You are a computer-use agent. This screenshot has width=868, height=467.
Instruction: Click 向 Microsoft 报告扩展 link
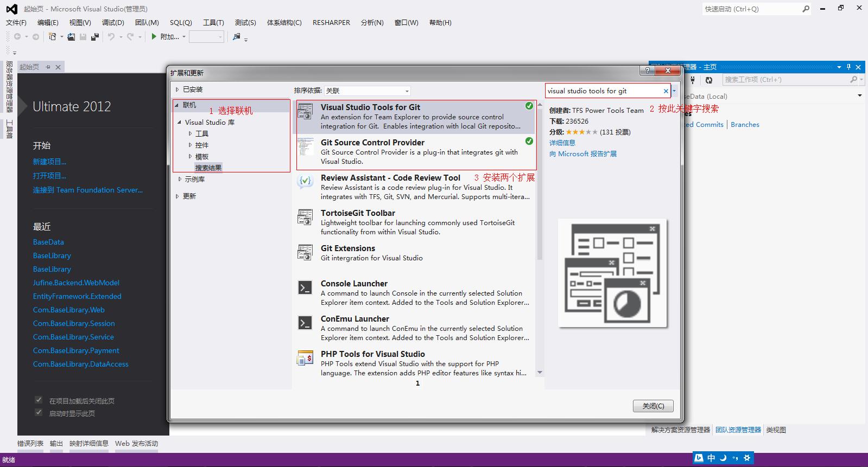[583, 154]
